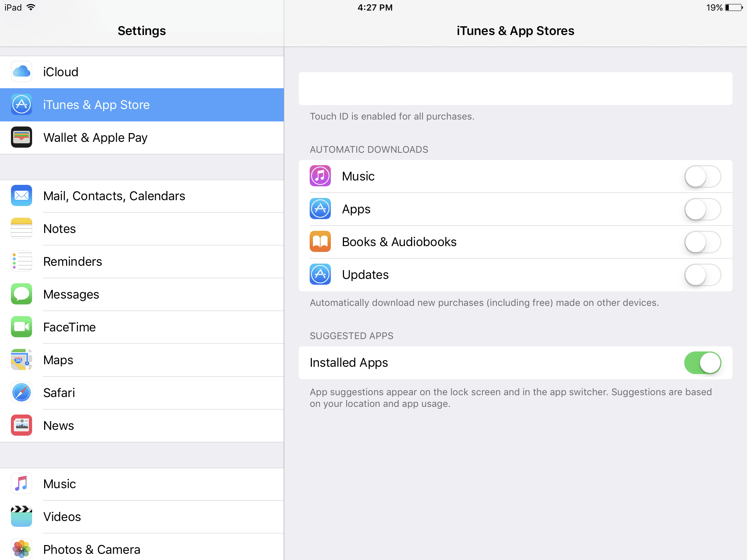Tap the Videos clapperboard icon
Viewport: 747px width, 560px height.
point(22,517)
